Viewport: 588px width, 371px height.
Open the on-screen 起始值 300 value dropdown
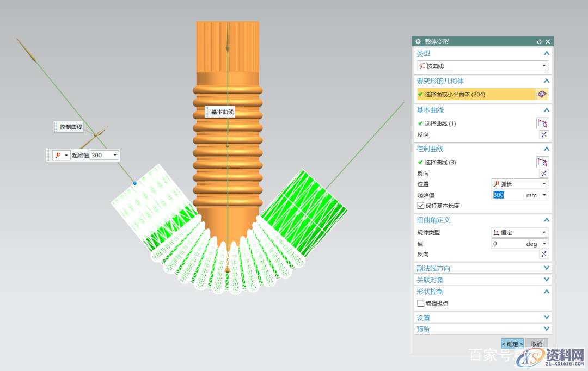click(x=115, y=155)
